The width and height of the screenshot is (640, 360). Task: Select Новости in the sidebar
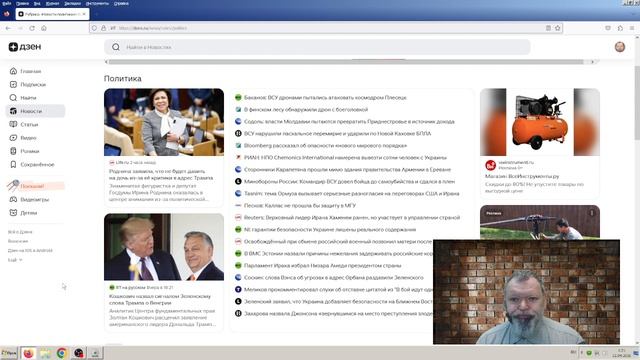tap(35, 111)
